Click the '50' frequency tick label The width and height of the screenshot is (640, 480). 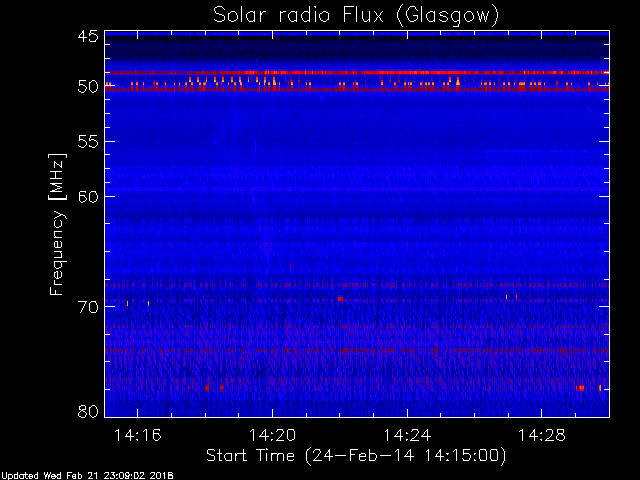(88, 87)
